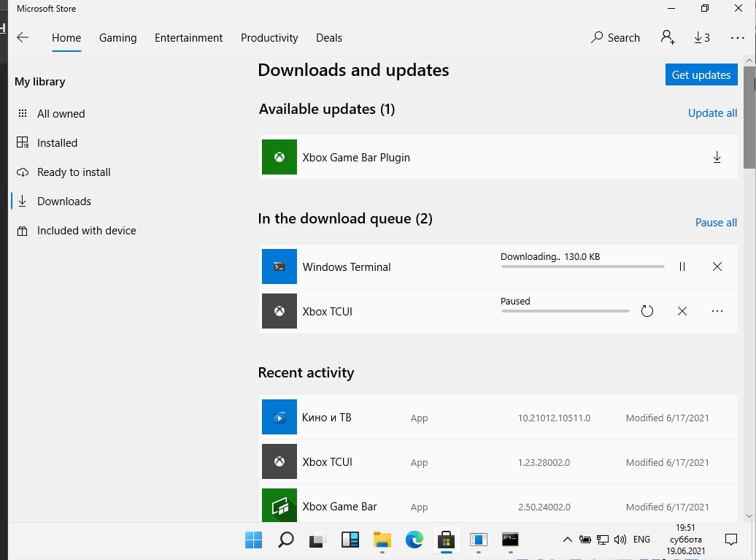Click Xbox TCUI icon in recent activity
756x560 pixels.
(x=279, y=461)
